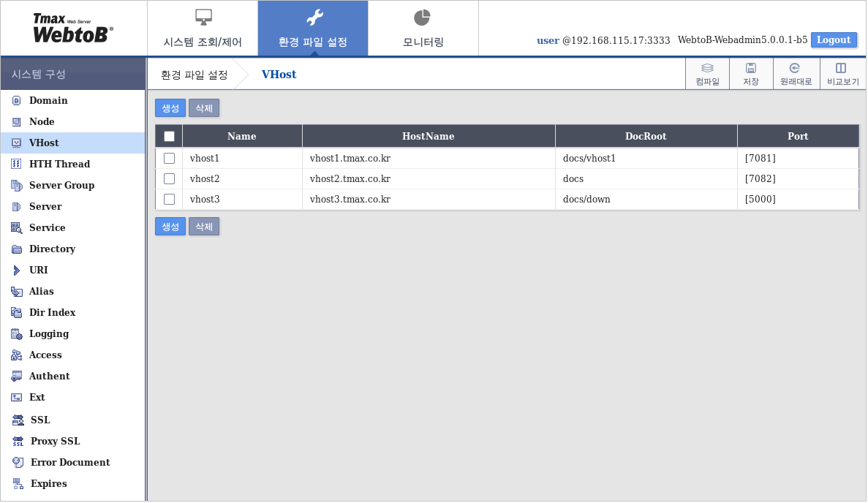Check the checkbox for vhost1

point(169,158)
